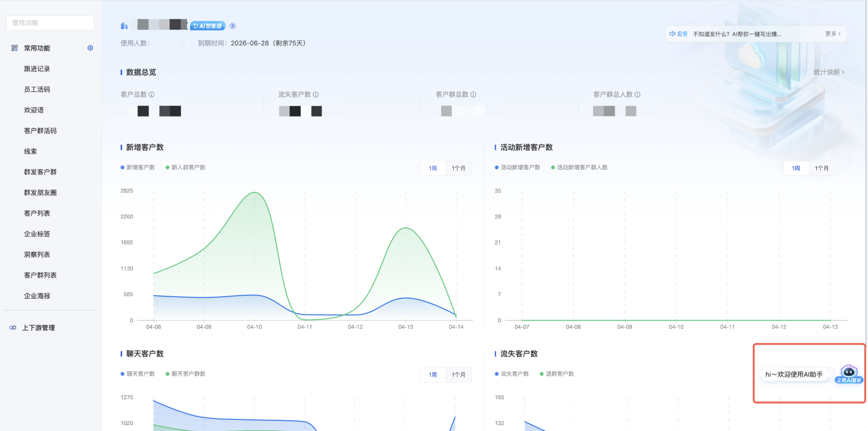Open 企业海报 in sidebar

pyautogui.click(x=37, y=296)
